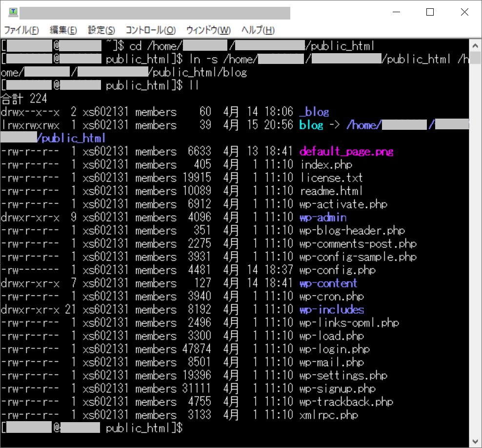Click the wp-trackback.php file name

(x=346, y=402)
